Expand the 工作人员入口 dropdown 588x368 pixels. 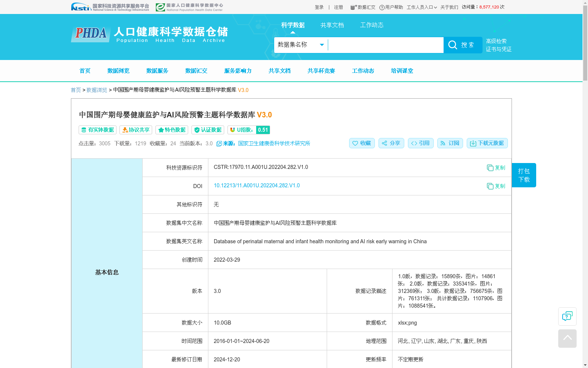tap(422, 7)
